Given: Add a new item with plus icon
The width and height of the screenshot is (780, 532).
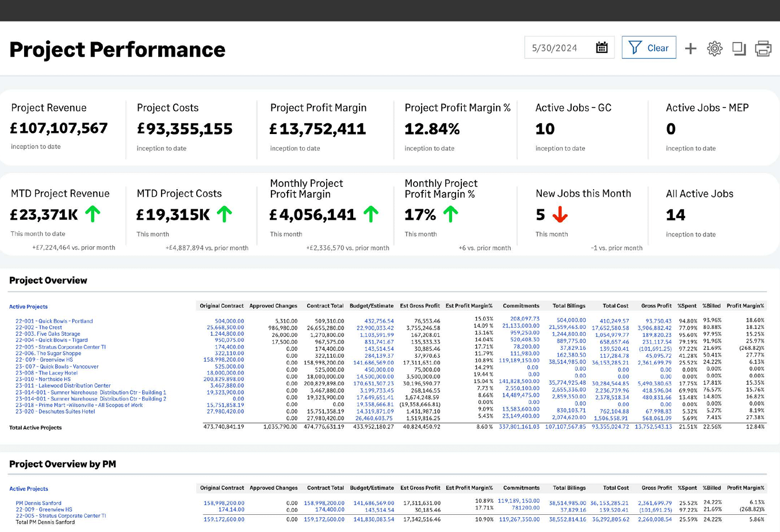Looking at the screenshot, I should click(x=690, y=48).
